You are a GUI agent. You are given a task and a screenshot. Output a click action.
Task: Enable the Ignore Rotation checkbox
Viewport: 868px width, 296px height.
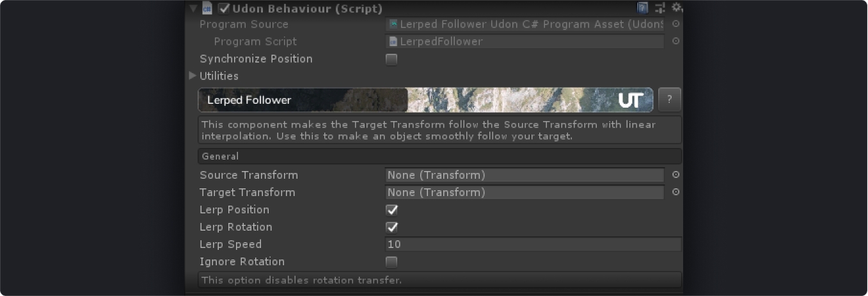tap(391, 262)
